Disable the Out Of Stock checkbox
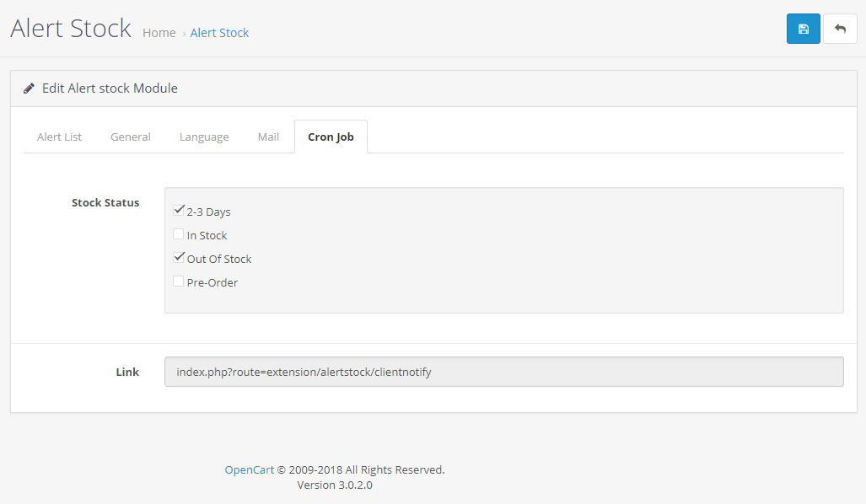The image size is (866, 504). [179, 258]
